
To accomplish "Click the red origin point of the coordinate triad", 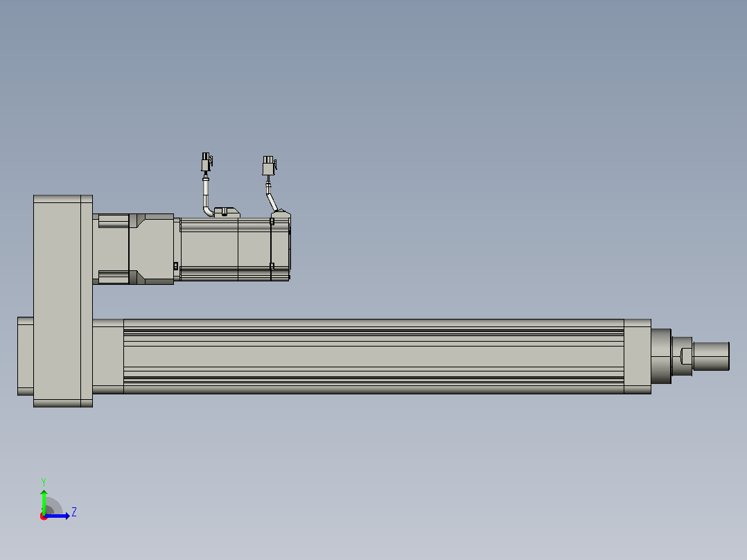I will coord(44,516).
